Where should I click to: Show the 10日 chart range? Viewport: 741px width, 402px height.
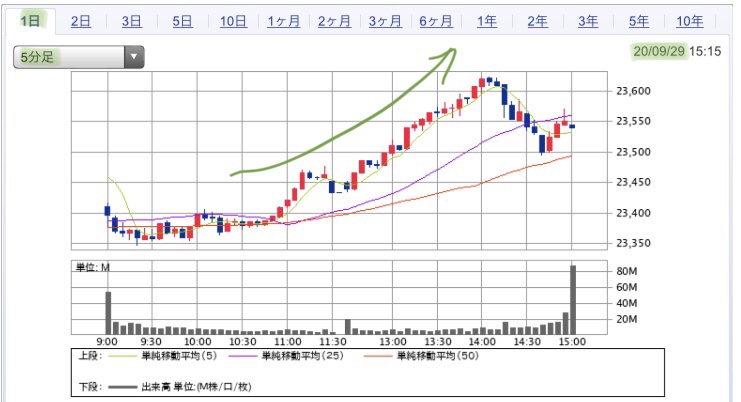tap(233, 21)
